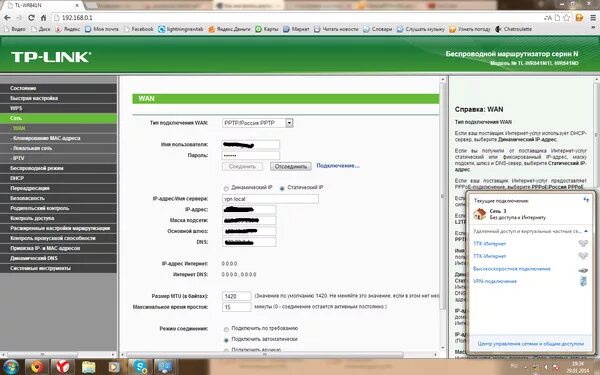Open the Моя почта bookmark
This screenshot has height=375, width=600.
click(102, 29)
